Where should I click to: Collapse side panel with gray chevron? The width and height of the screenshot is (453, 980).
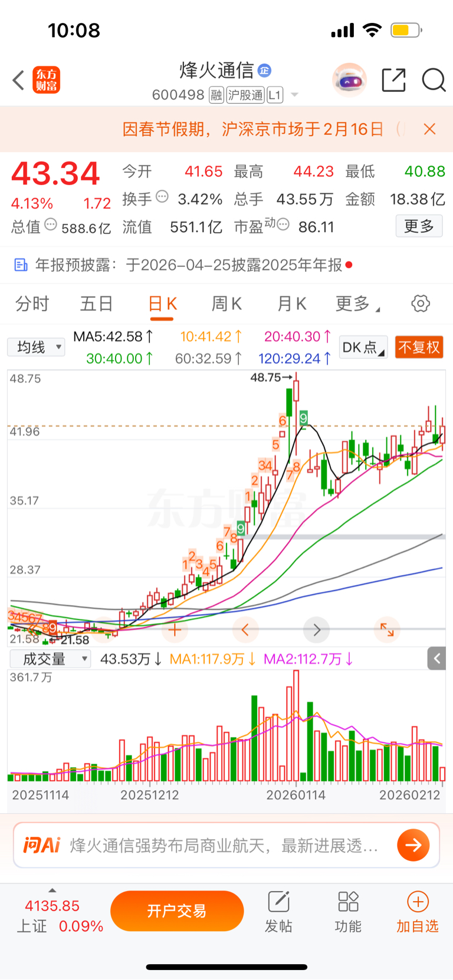coord(436,658)
